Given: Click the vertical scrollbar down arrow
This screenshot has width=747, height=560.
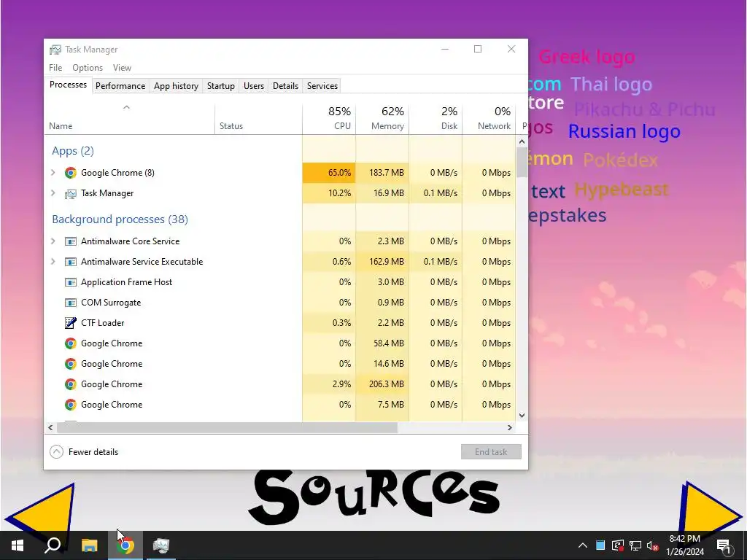Looking at the screenshot, I should tap(522, 415).
